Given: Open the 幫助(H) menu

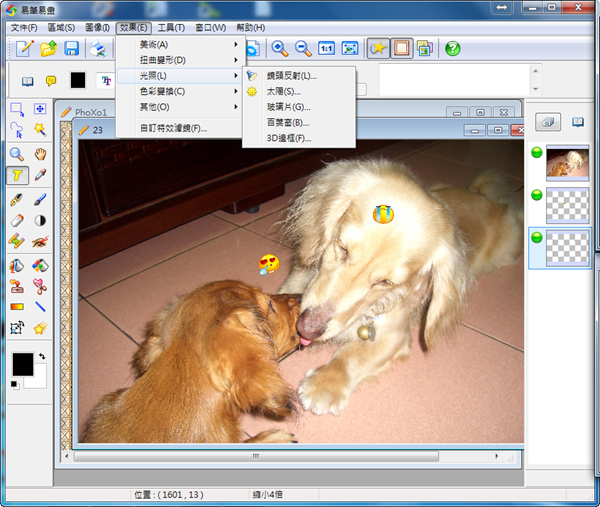Looking at the screenshot, I should coord(251,28).
